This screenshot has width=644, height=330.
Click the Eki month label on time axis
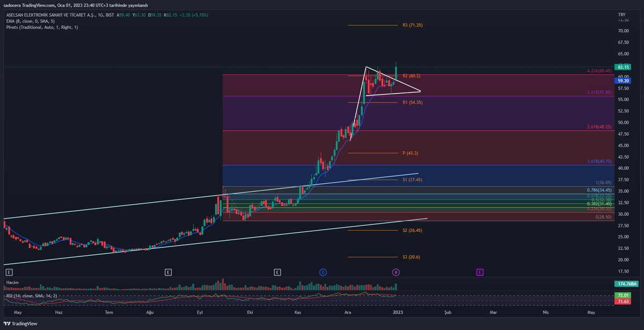point(250,312)
